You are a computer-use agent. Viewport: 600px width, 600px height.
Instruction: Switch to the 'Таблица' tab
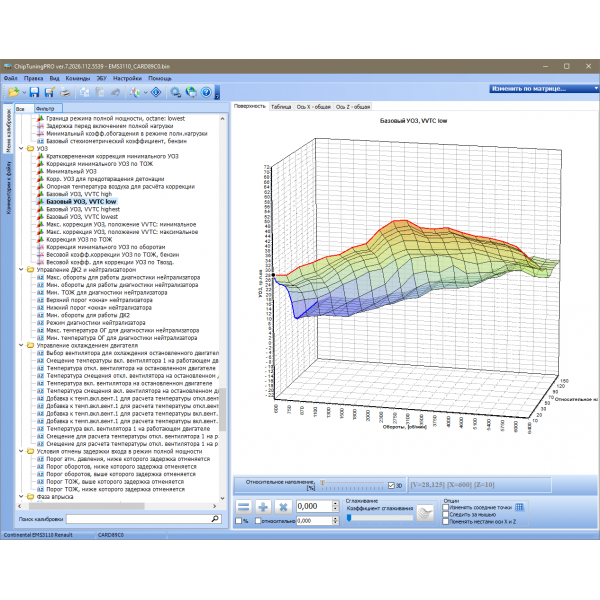tap(281, 106)
